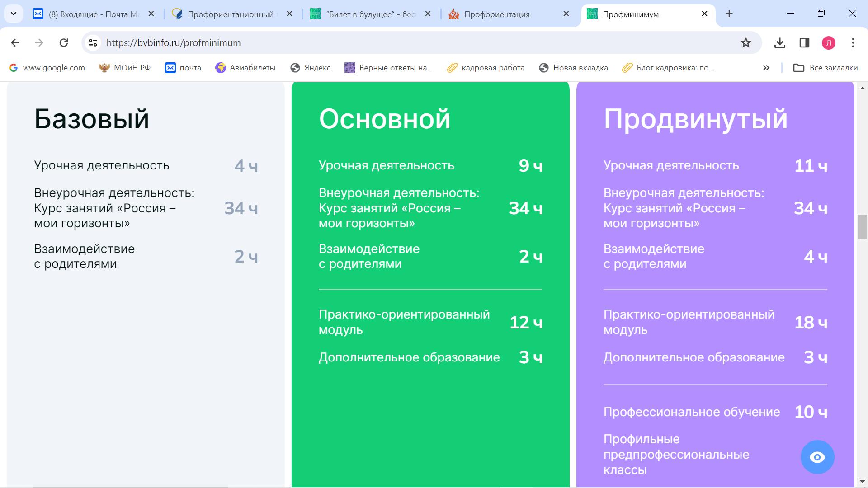868x488 pixels.
Task: Click the 9 ч value in Основной
Action: [x=531, y=166]
